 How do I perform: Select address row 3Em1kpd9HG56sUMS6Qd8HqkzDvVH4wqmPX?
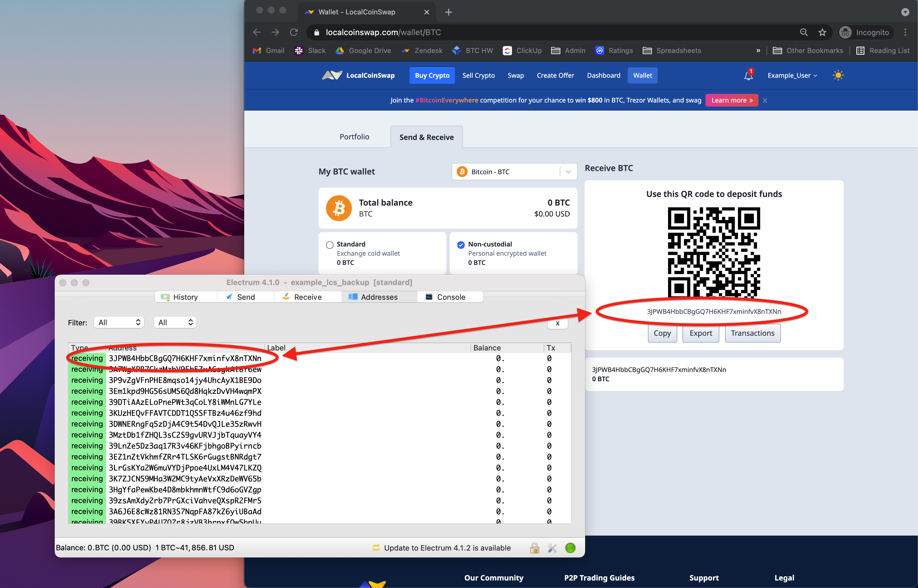tap(320, 391)
